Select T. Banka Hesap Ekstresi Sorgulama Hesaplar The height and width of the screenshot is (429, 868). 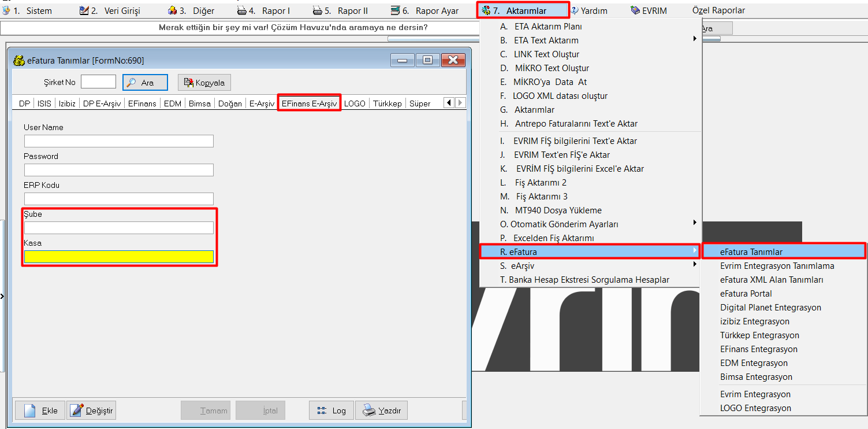(x=590, y=280)
